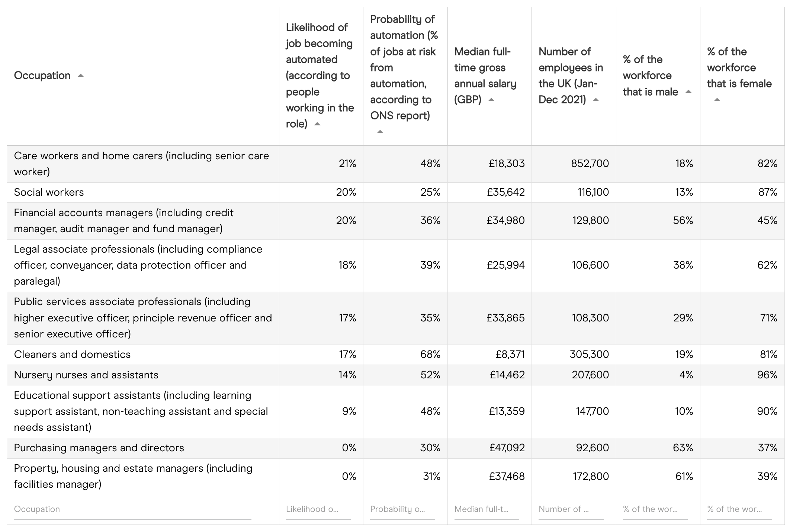Sort by Median full-time gross annual salary arrow
The image size is (793, 532).
[491, 100]
